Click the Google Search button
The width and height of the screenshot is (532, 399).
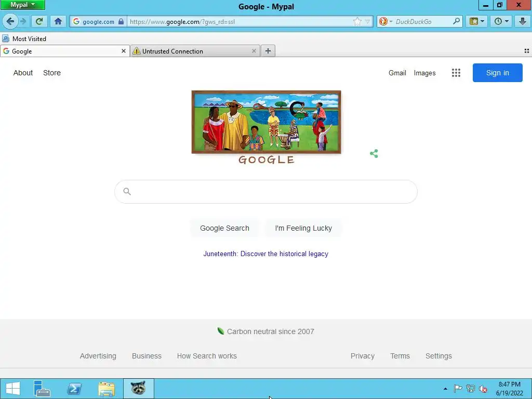coord(224,228)
